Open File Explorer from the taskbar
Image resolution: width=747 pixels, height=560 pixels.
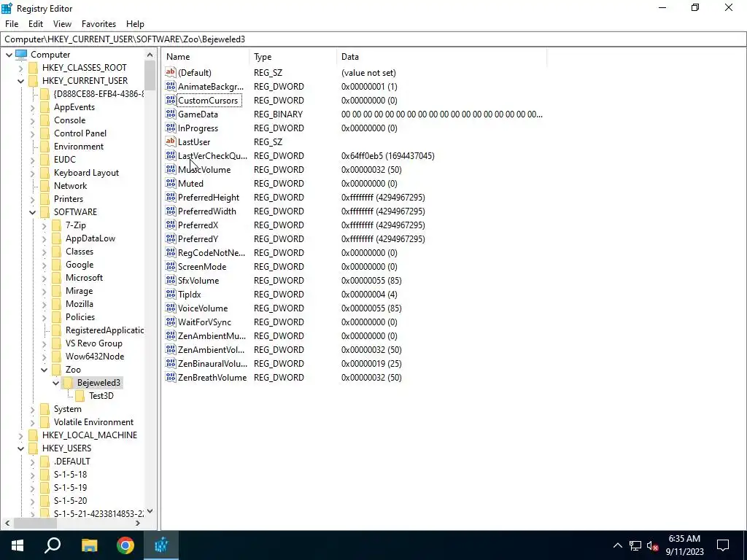pyautogui.click(x=89, y=545)
